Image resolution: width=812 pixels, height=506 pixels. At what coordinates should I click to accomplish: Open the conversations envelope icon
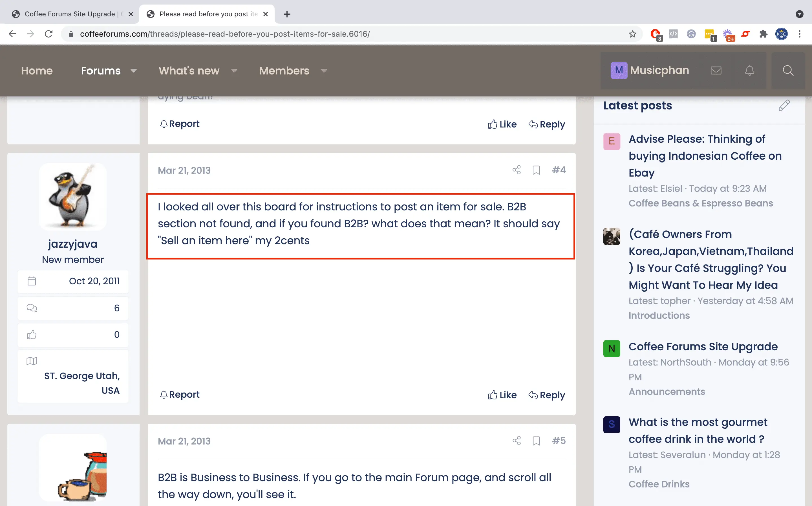click(716, 71)
